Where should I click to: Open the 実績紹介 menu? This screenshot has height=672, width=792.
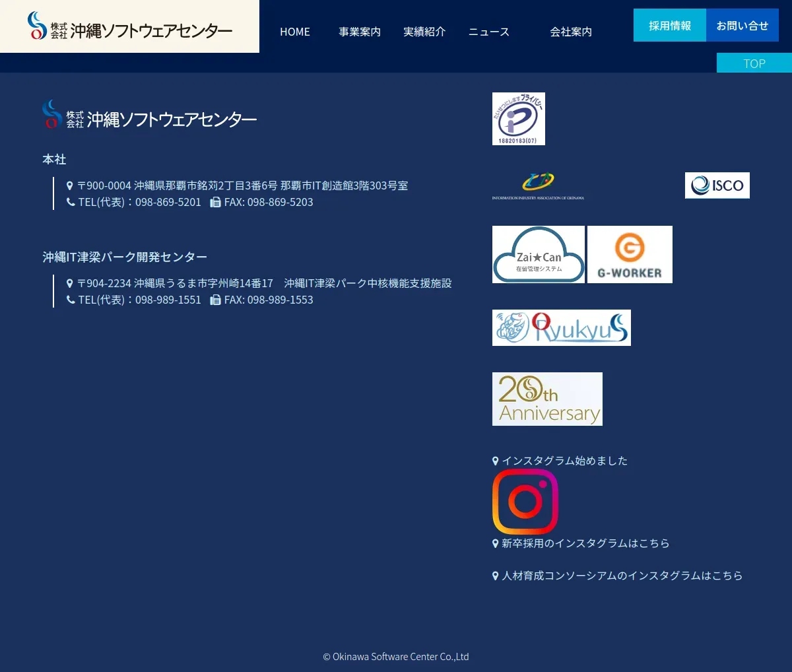point(424,32)
